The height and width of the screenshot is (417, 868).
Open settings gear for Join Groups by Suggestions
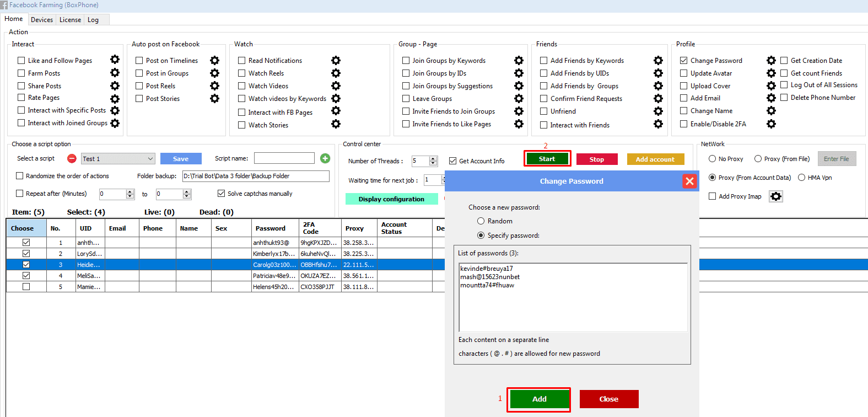(x=519, y=85)
